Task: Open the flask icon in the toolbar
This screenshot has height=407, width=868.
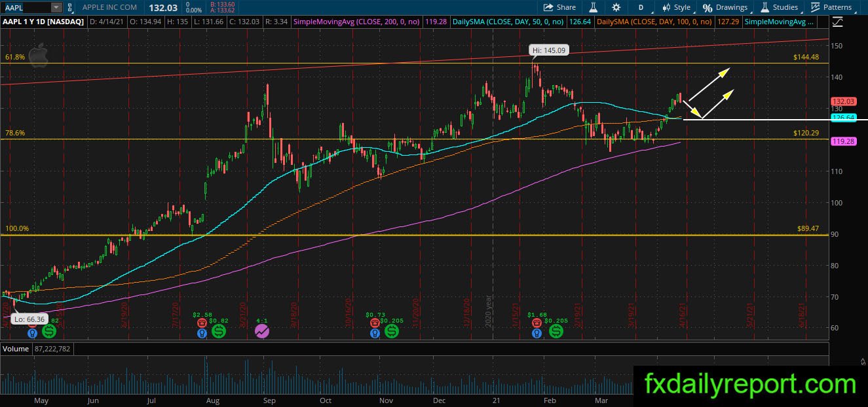Action: (x=594, y=7)
